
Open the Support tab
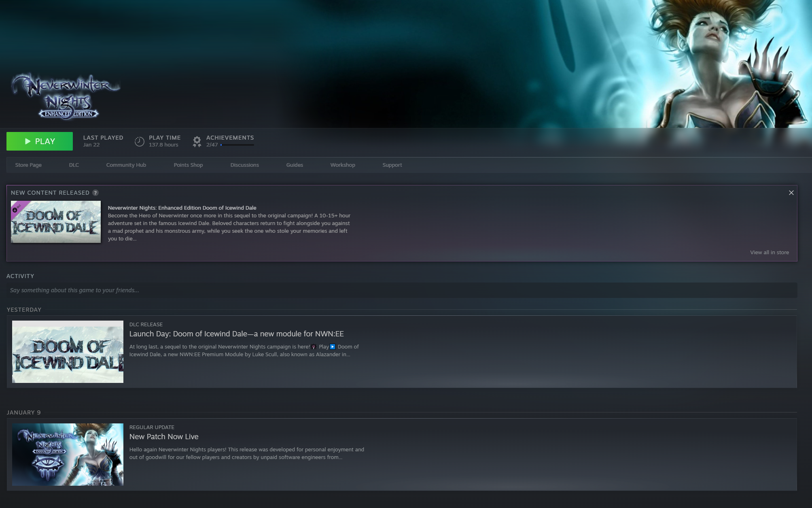(x=392, y=165)
